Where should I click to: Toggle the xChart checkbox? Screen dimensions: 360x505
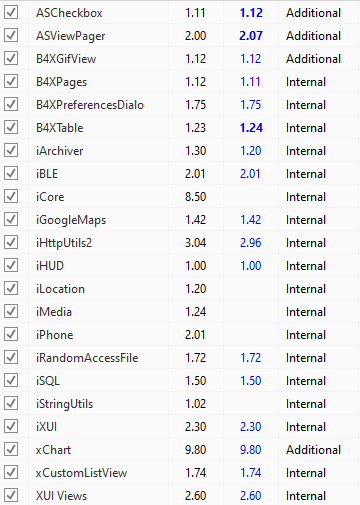pos(11,449)
